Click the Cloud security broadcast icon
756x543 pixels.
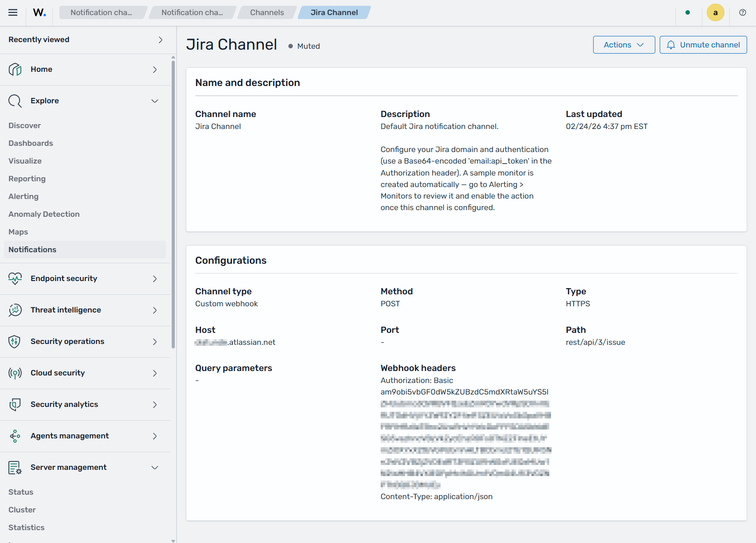tap(15, 373)
